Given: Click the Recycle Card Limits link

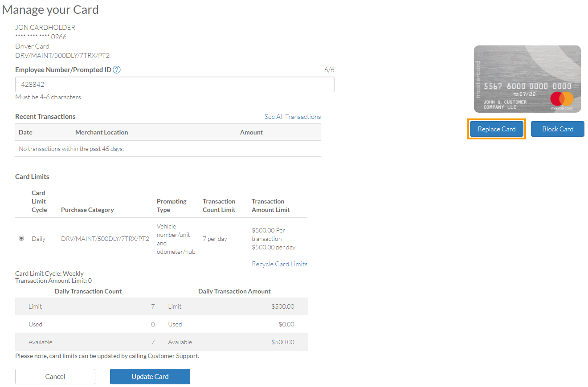Looking at the screenshot, I should (x=280, y=264).
